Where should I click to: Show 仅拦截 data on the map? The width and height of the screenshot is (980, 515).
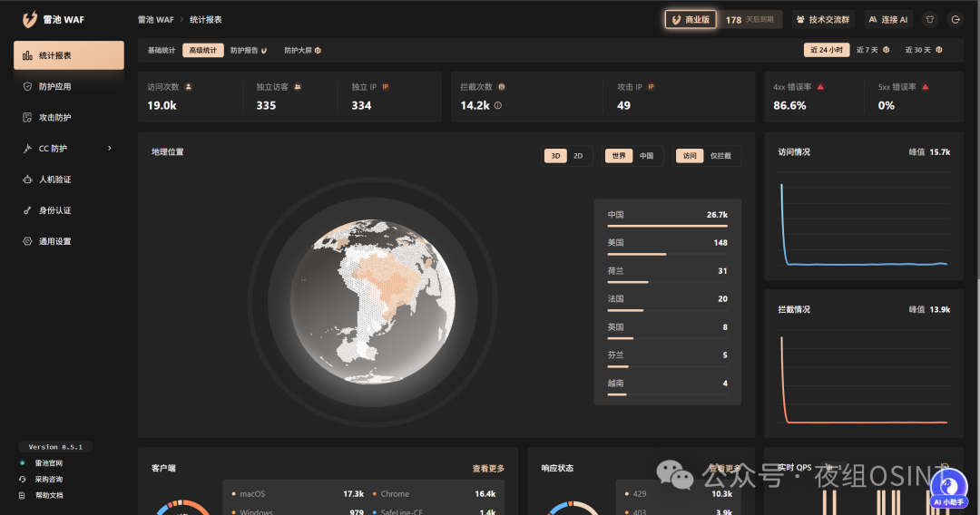720,156
